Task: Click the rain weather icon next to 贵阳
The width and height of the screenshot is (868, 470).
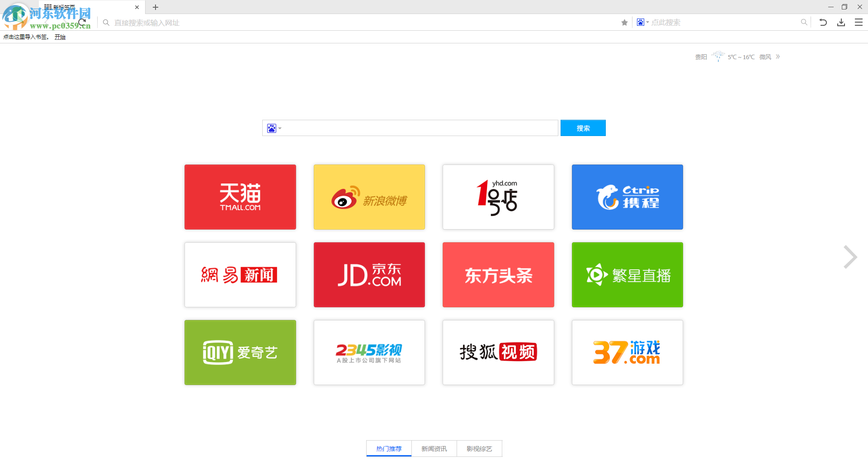Action: tap(718, 56)
